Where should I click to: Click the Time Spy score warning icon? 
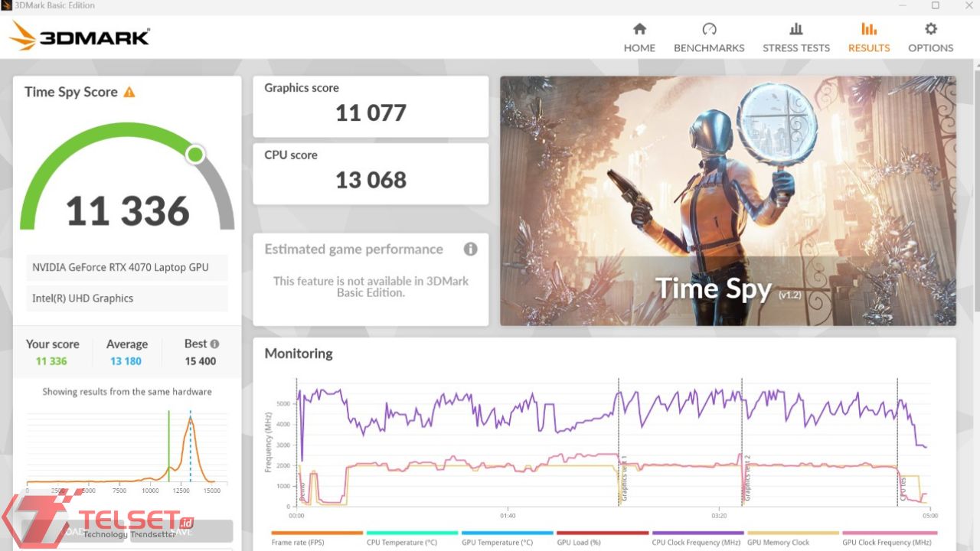point(129,92)
